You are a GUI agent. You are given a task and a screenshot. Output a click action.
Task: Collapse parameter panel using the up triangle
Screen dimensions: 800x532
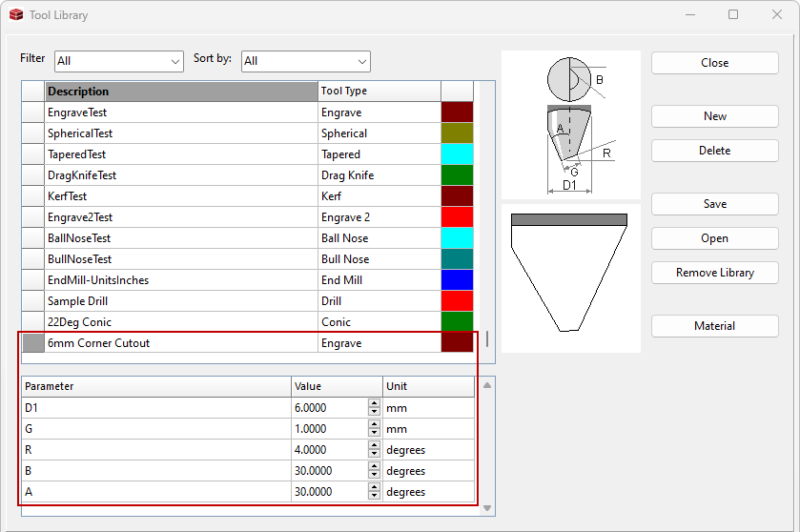point(487,385)
